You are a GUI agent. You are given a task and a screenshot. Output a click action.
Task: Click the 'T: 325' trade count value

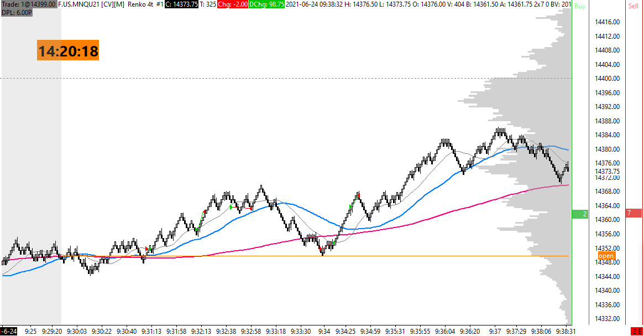(208, 4)
